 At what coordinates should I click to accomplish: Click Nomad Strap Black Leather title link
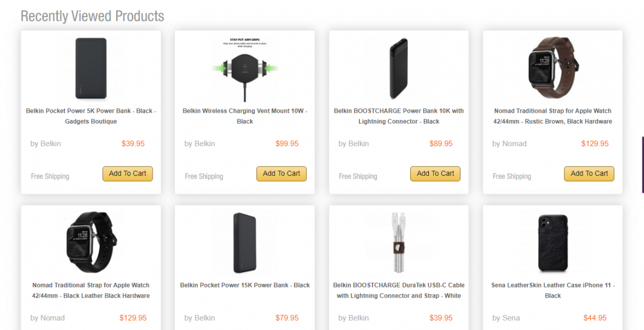click(91, 290)
